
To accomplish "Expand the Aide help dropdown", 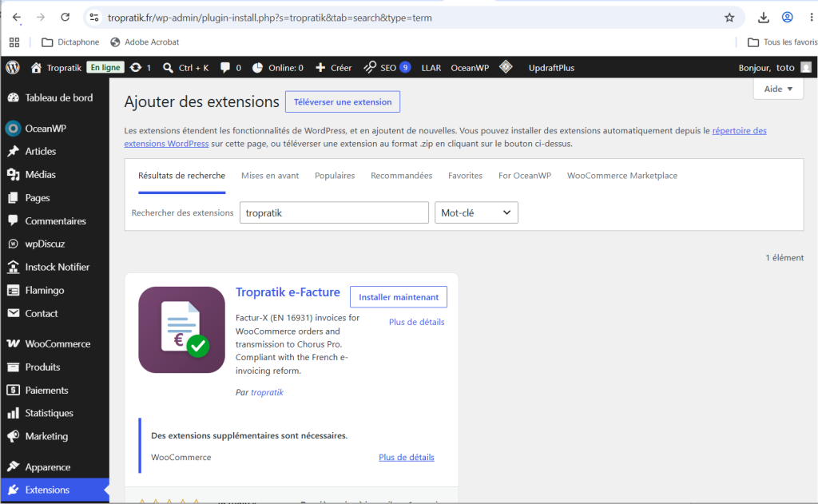I will (x=778, y=89).
